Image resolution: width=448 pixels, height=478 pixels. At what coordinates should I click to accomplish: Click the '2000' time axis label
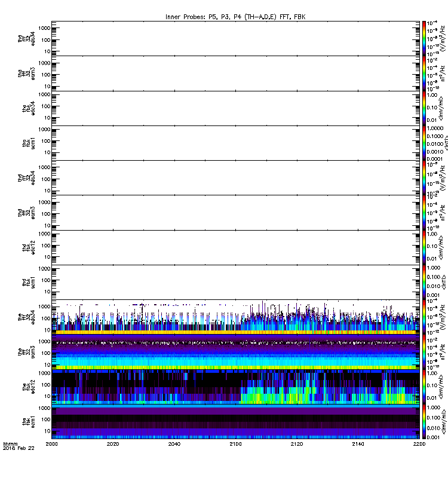point(51,444)
